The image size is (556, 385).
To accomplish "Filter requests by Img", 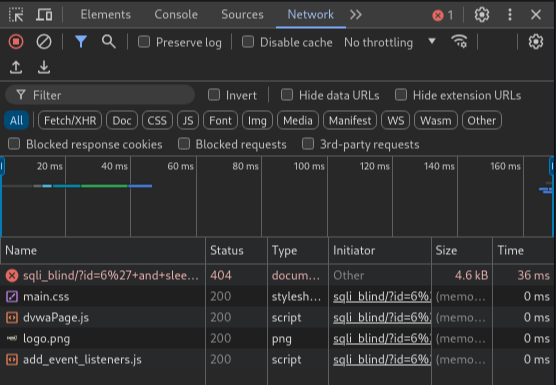I will coord(257,121).
